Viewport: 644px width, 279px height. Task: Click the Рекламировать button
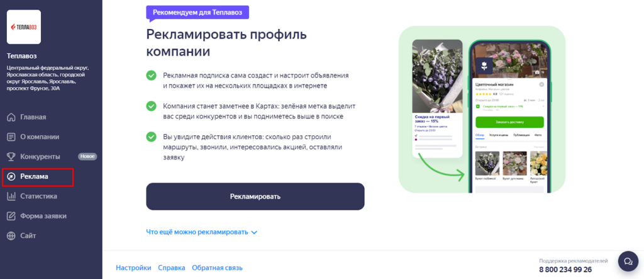255,196
